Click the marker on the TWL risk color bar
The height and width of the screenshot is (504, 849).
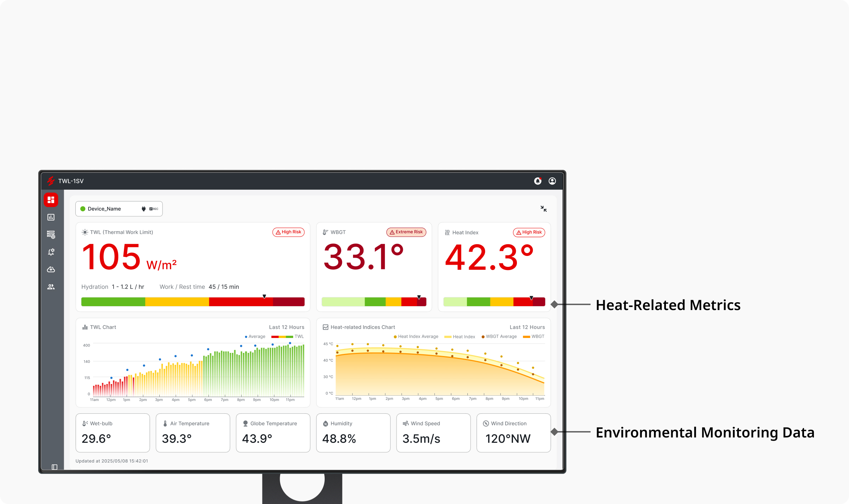264,296
